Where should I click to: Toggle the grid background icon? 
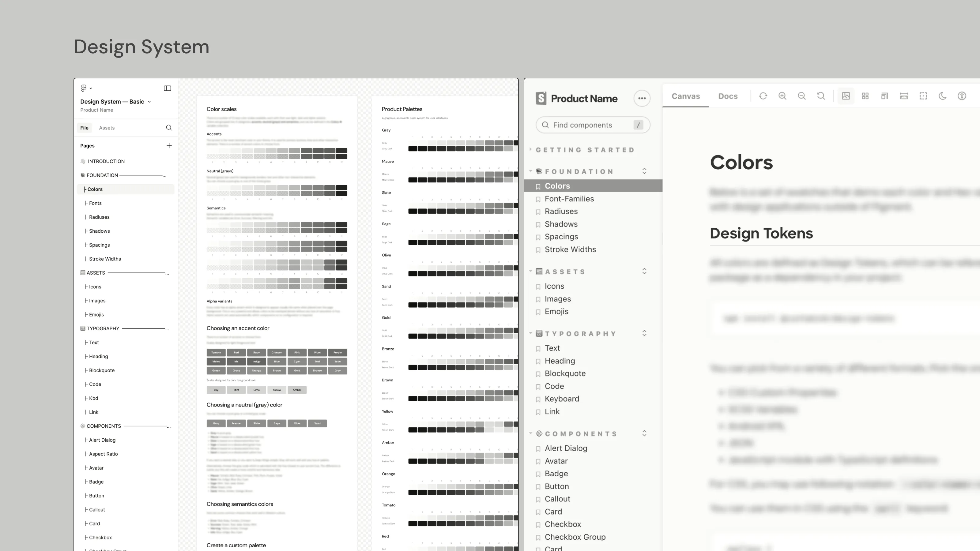coord(865,96)
